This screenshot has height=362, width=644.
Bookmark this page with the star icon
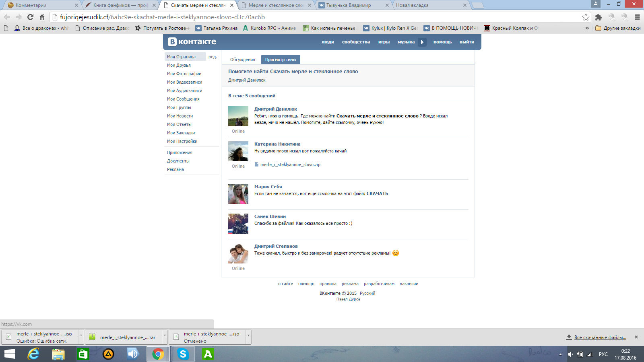click(x=586, y=17)
